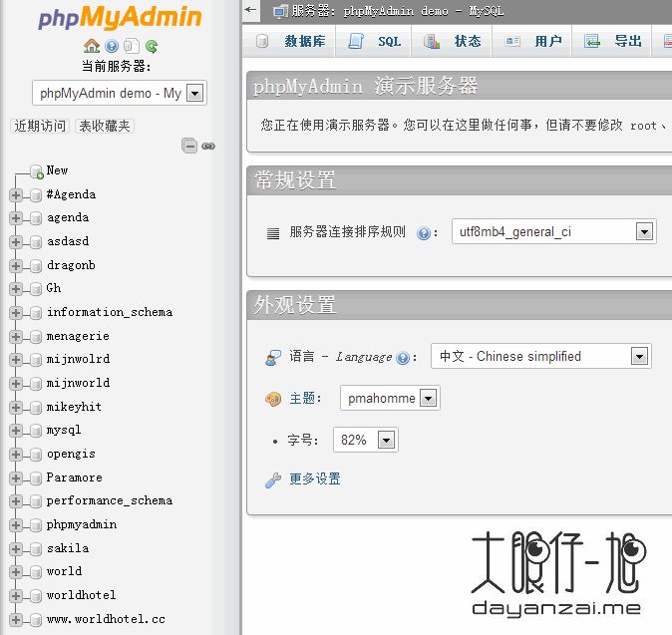The width and height of the screenshot is (672, 635).
Task: Open the server connection collation dropdown
Action: pyautogui.click(x=553, y=232)
